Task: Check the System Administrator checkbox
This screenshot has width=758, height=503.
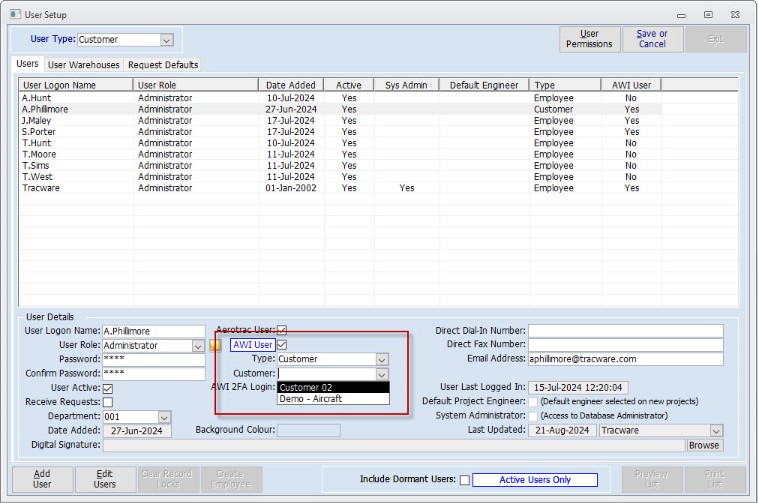Action: coord(533,416)
